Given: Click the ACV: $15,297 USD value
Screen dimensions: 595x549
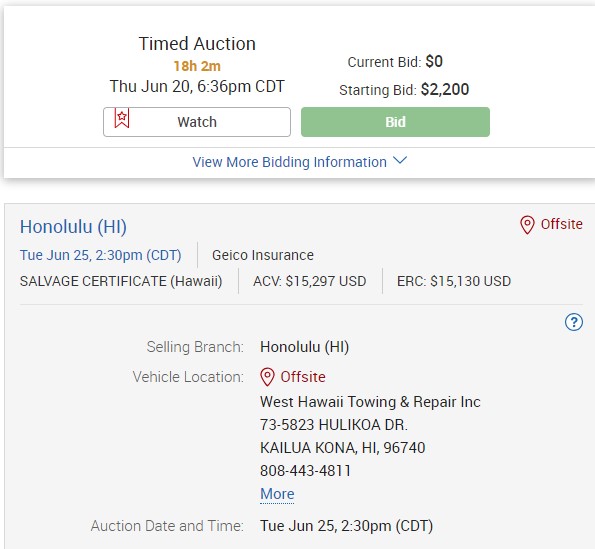Looking at the screenshot, I should (x=310, y=281).
